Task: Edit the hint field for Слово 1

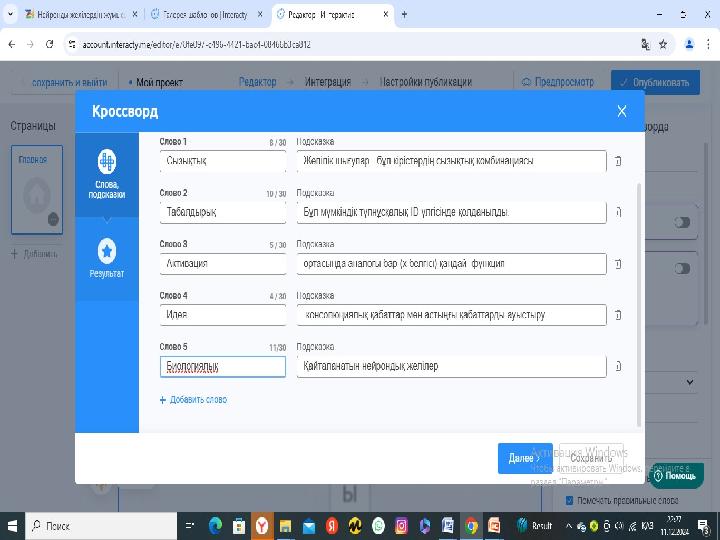Action: (x=451, y=161)
